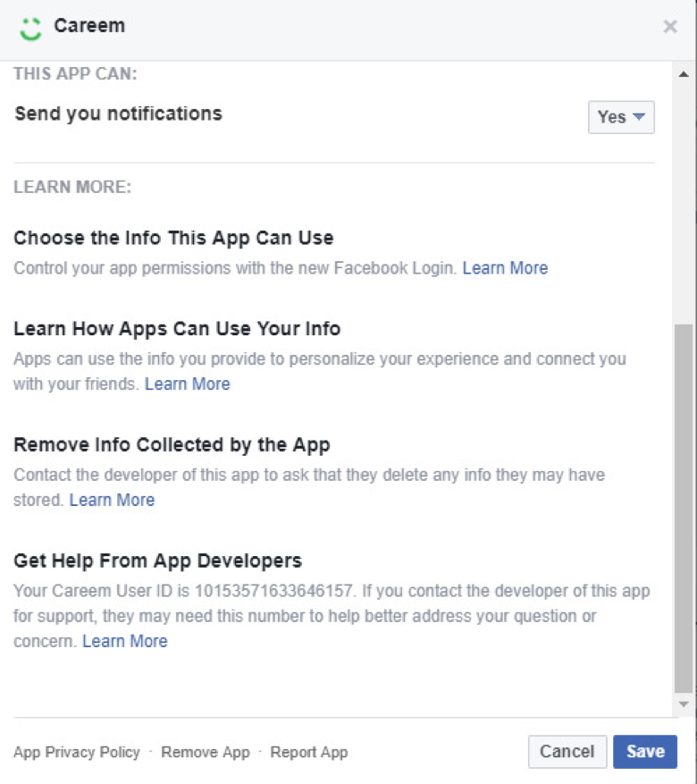This screenshot has width=697, height=784.
Task: Open the App Privacy Policy link
Action: click(x=77, y=753)
